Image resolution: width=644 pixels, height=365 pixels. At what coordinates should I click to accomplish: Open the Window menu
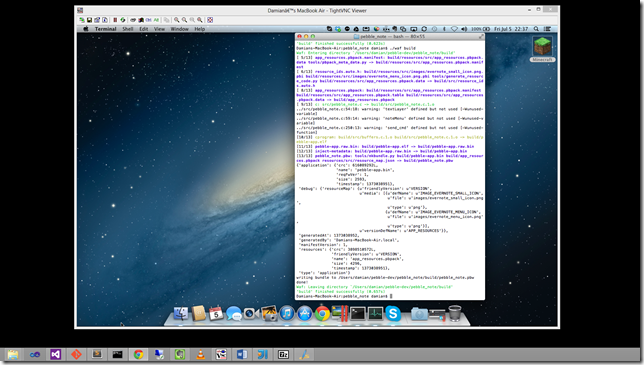179,29
